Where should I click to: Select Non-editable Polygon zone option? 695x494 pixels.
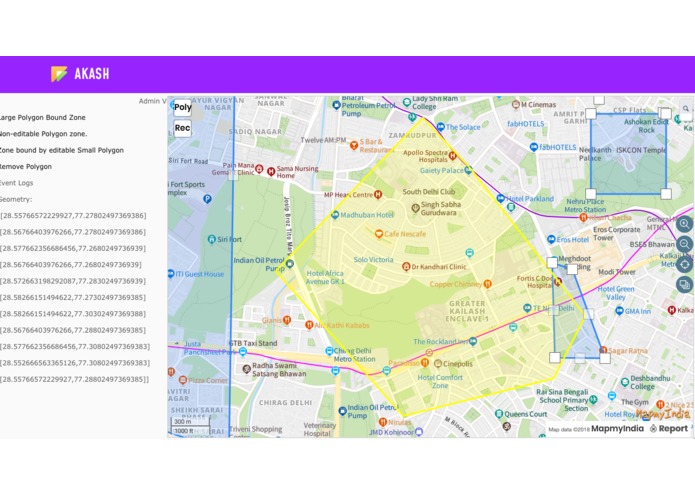(x=43, y=134)
